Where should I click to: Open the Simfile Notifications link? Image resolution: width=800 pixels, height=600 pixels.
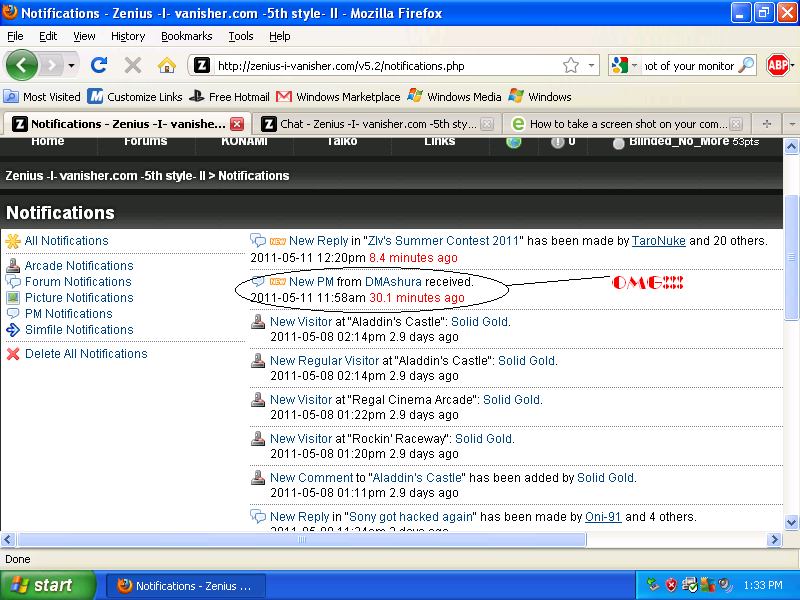[x=79, y=330]
